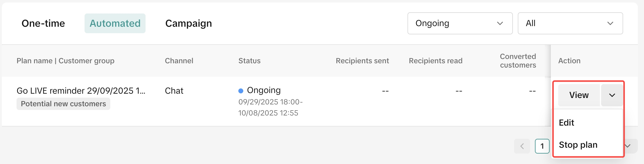This screenshot has height=164, width=644.
Task: Open the Ongoing status filter dropdown
Action: coord(460,23)
